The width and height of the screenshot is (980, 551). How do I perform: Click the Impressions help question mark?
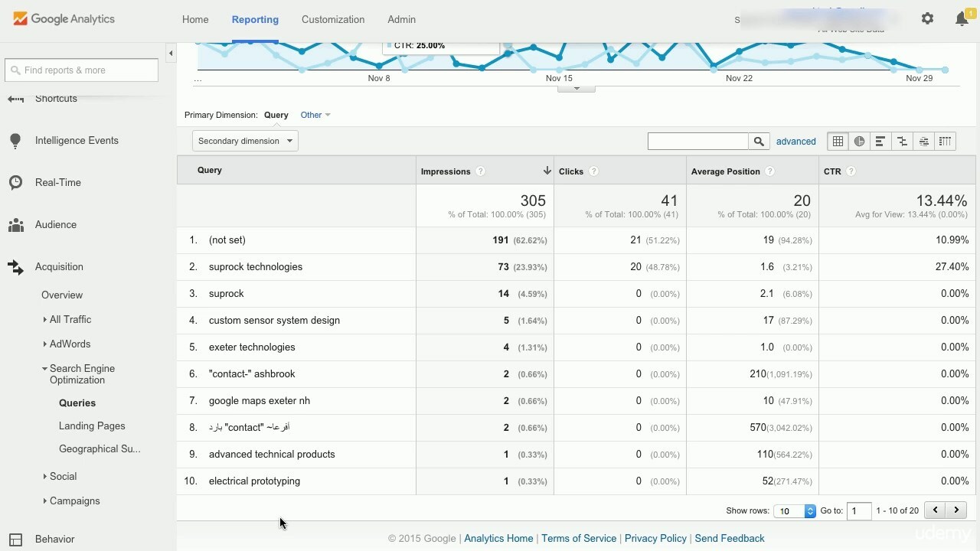click(x=481, y=171)
